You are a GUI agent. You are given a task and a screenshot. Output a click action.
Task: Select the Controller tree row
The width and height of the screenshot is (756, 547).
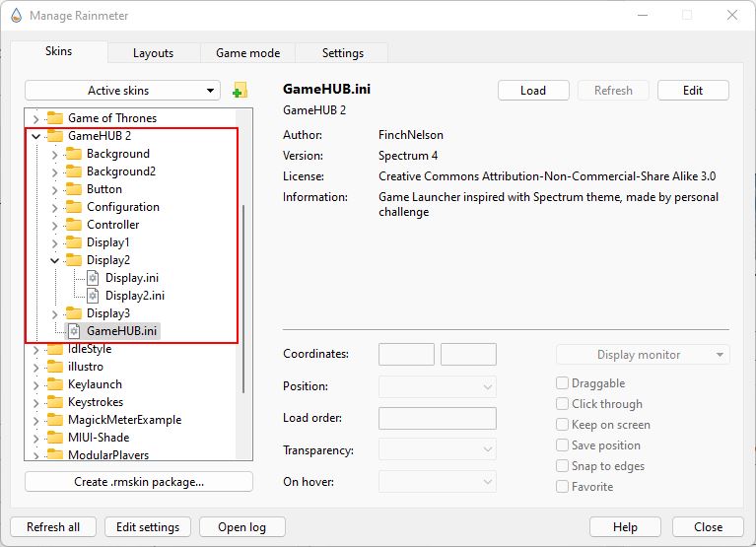(112, 225)
